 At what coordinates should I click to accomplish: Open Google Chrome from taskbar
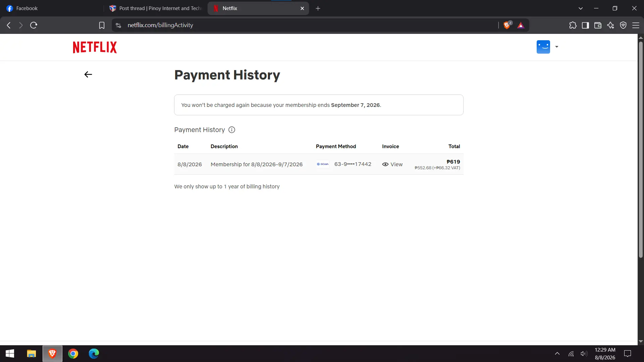(x=73, y=354)
